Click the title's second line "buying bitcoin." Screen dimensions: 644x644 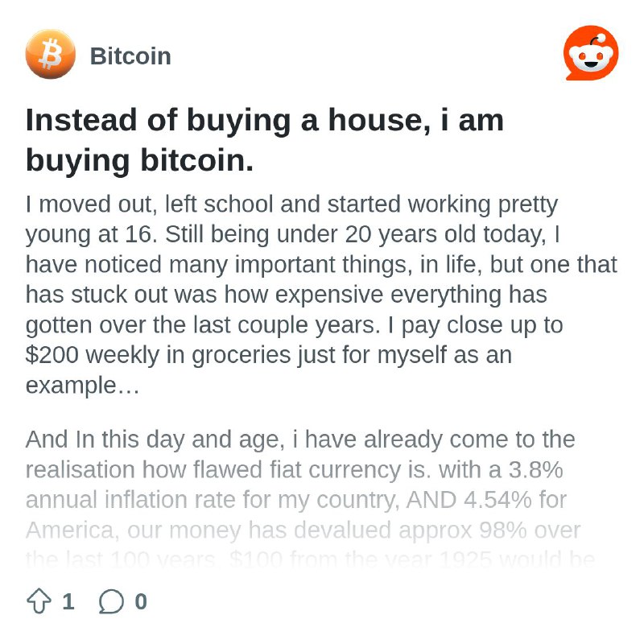(139, 160)
